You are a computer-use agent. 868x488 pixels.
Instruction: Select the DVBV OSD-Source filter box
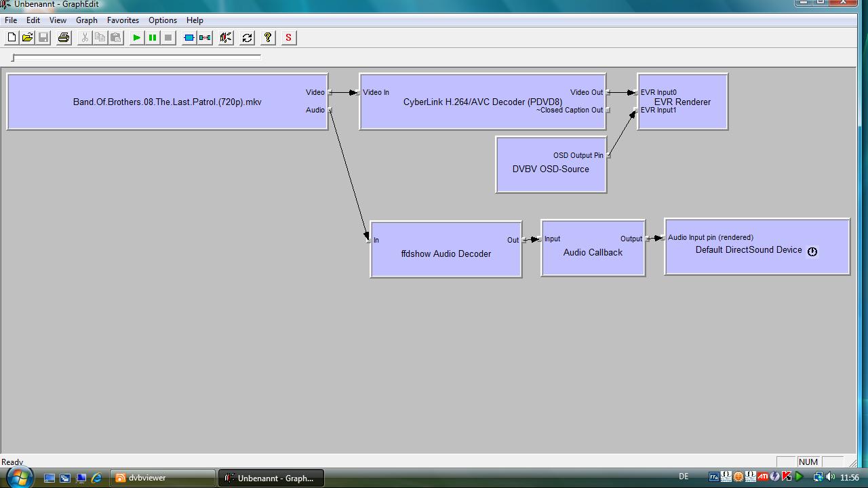(550, 178)
